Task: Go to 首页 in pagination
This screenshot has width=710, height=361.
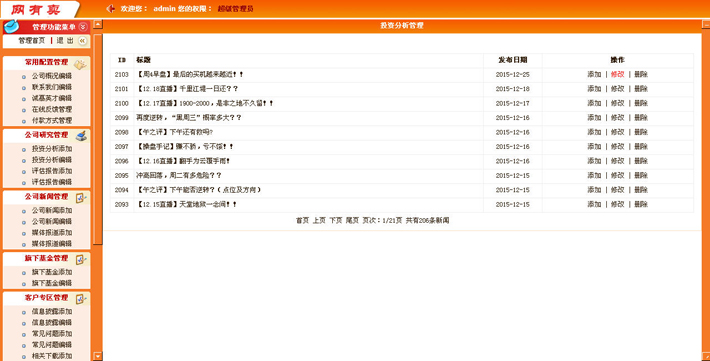Action: point(302,221)
